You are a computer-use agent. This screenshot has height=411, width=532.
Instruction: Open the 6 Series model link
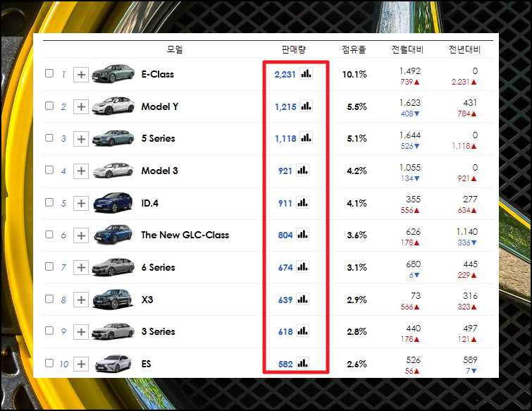click(158, 267)
